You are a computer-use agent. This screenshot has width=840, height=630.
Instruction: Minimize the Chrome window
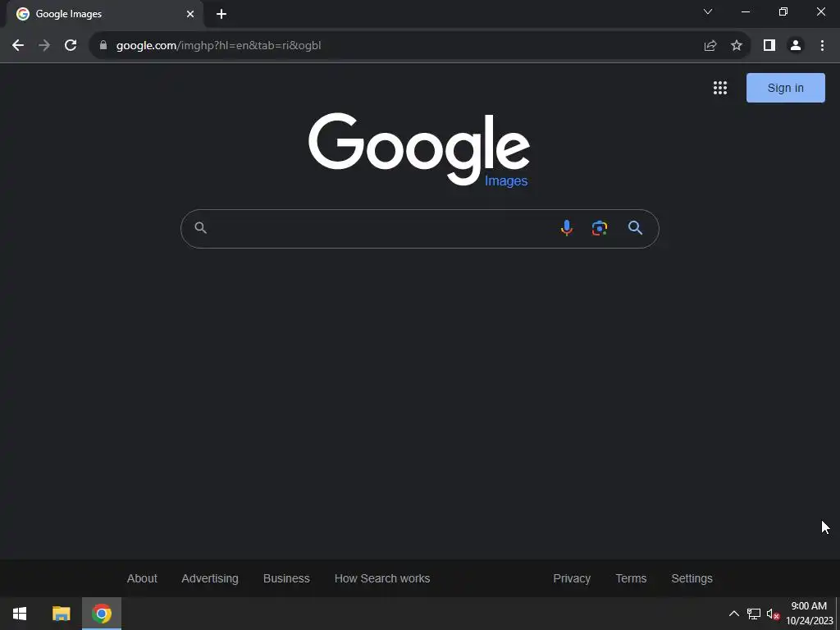(745, 11)
